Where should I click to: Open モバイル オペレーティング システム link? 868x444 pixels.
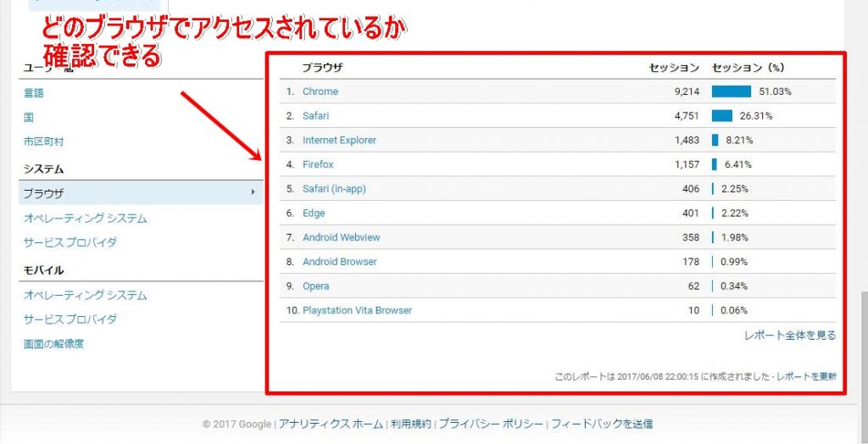86,295
